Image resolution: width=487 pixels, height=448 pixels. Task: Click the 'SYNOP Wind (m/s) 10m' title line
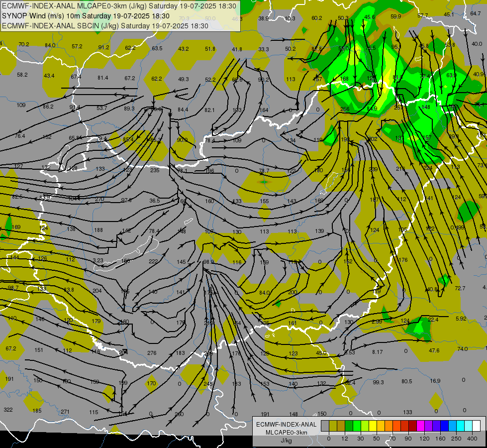86,16
